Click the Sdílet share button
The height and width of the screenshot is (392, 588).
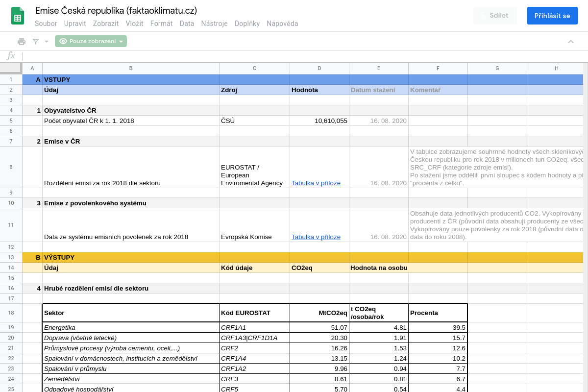pyautogui.click(x=495, y=16)
